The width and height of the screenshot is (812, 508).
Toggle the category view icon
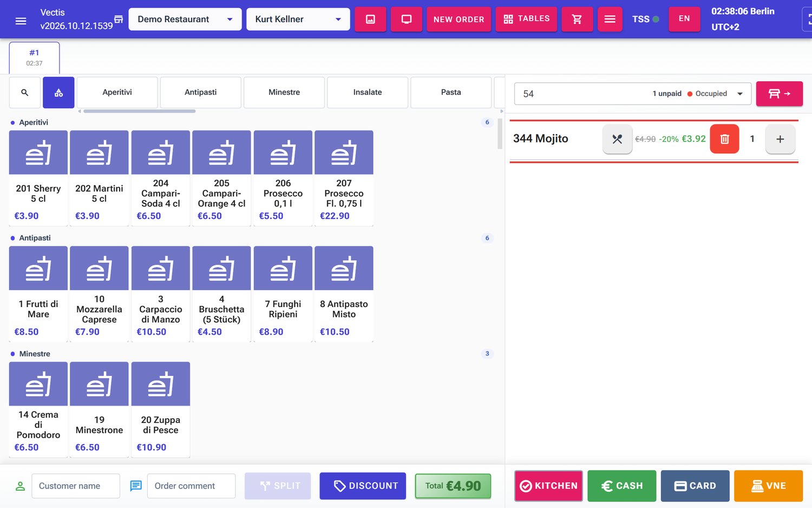(58, 93)
